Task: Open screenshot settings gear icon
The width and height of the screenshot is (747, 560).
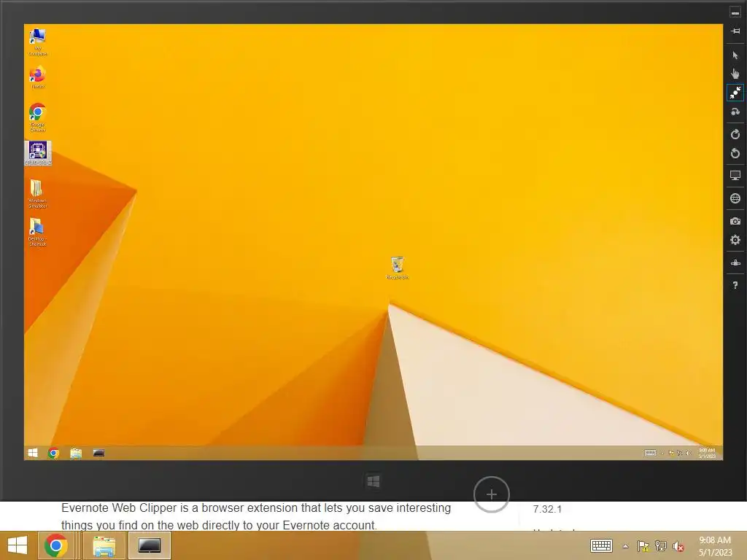Action: click(x=735, y=240)
